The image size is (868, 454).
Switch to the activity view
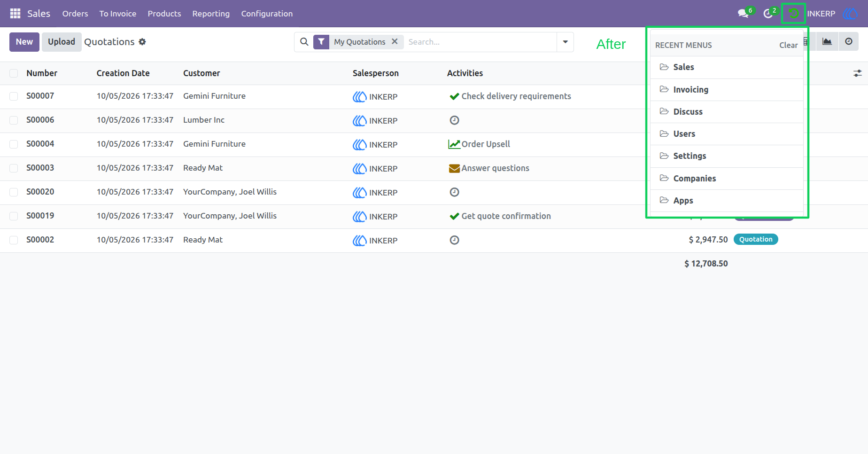pyautogui.click(x=849, y=41)
